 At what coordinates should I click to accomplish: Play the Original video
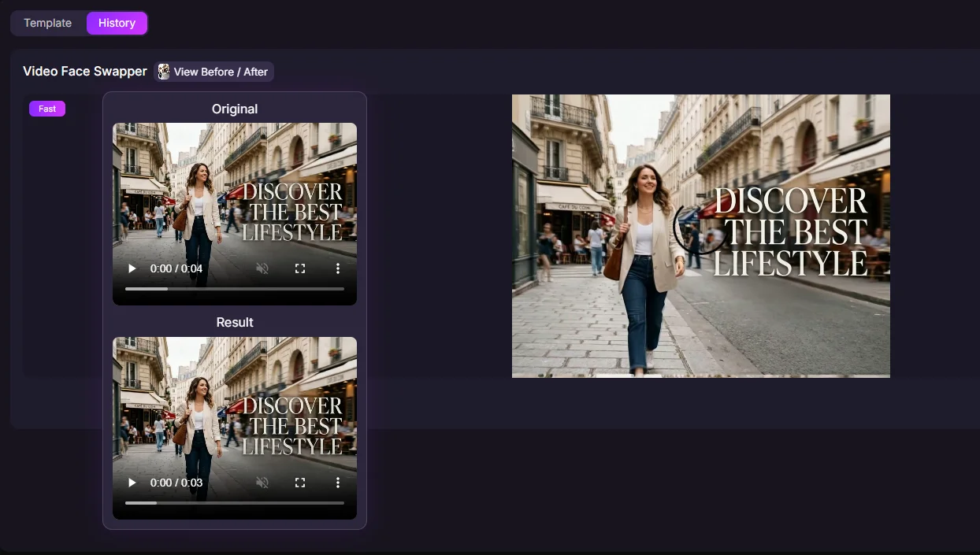click(132, 268)
